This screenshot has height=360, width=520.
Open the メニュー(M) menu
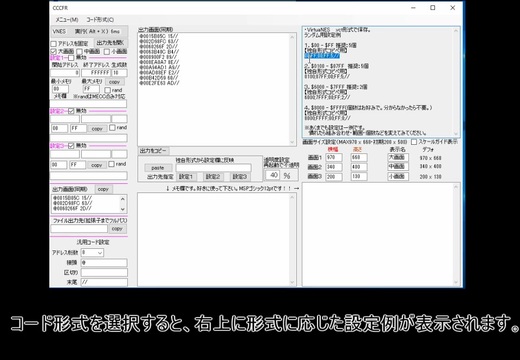click(x=67, y=20)
